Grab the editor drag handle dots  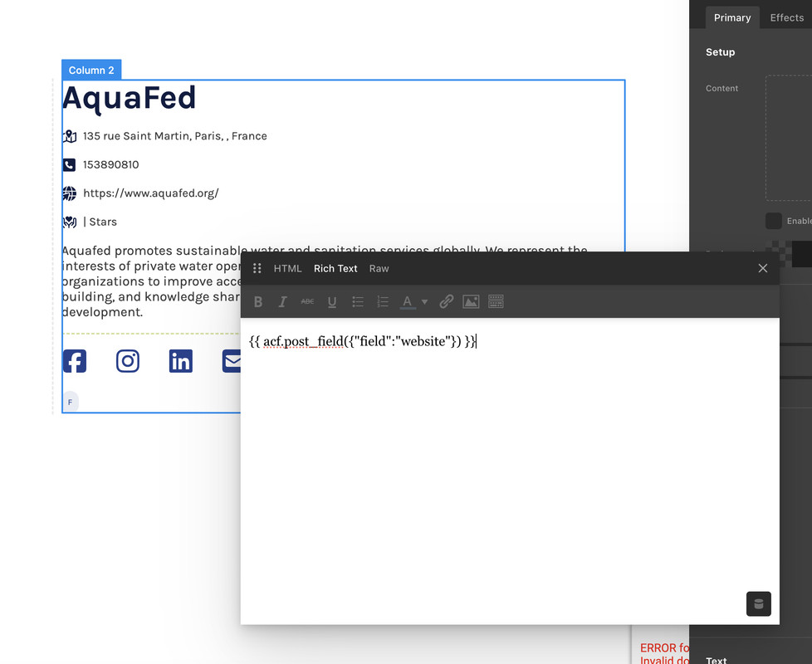click(257, 268)
